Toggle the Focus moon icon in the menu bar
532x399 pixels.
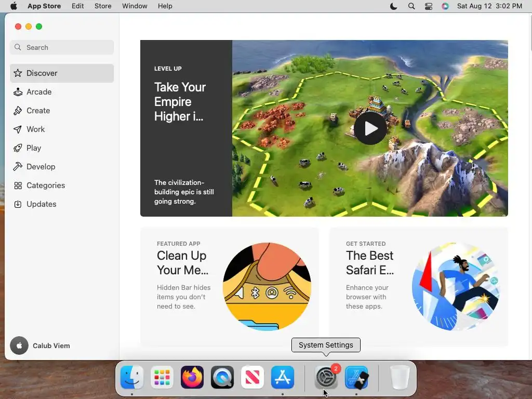coord(394,6)
